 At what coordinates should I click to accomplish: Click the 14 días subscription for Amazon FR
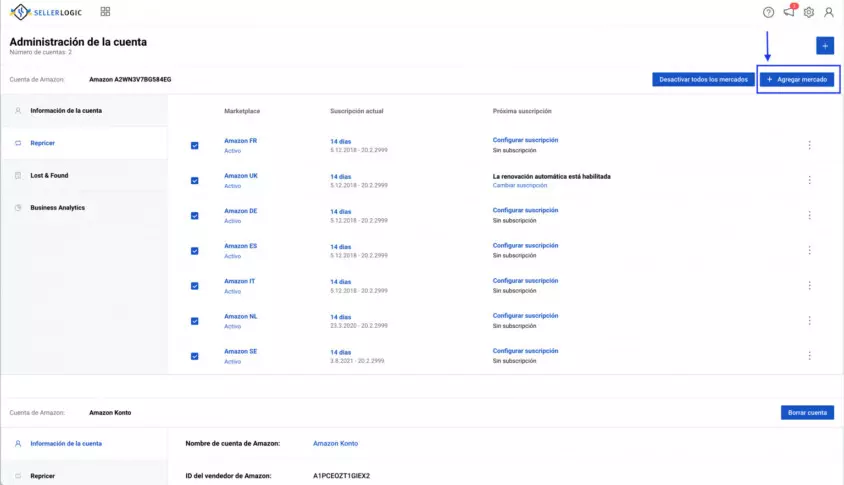tap(340, 142)
